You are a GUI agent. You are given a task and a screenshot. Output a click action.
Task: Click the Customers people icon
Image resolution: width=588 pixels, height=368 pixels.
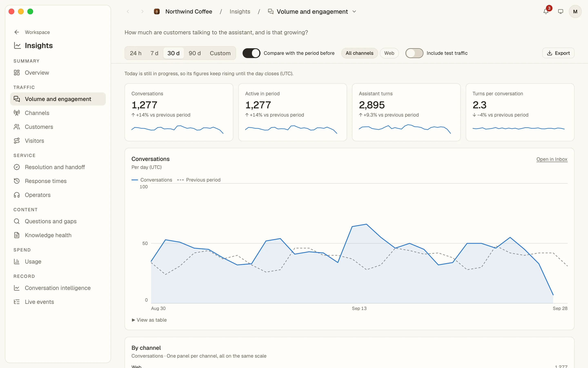tap(17, 127)
